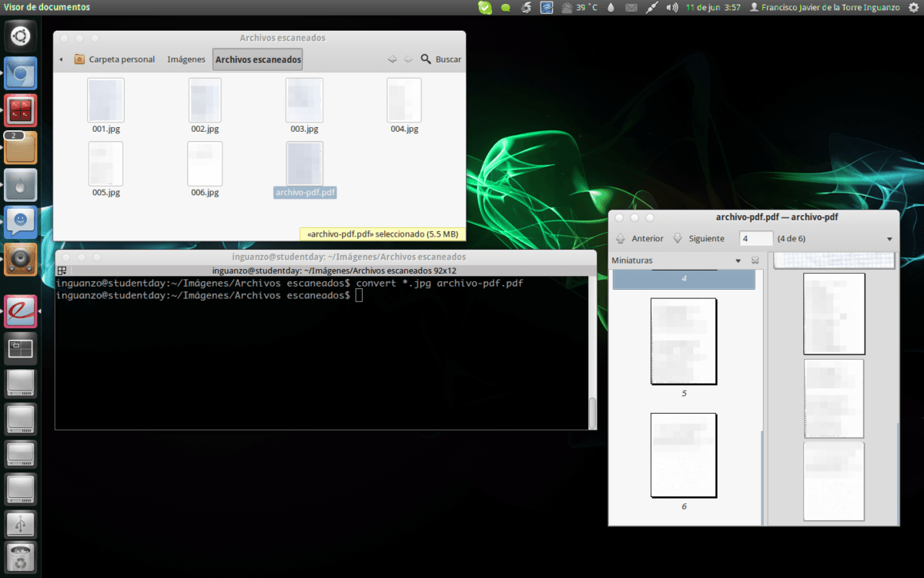Go to next page with Siguiente arrow
Viewport: 924px width, 578px height.
click(678, 239)
